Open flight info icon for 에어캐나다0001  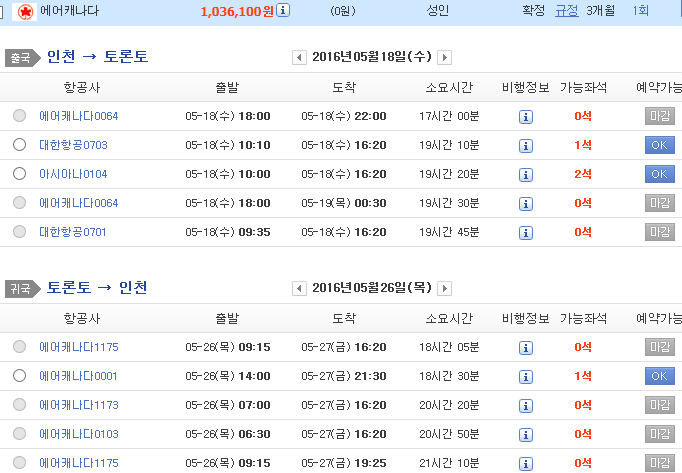coord(526,377)
